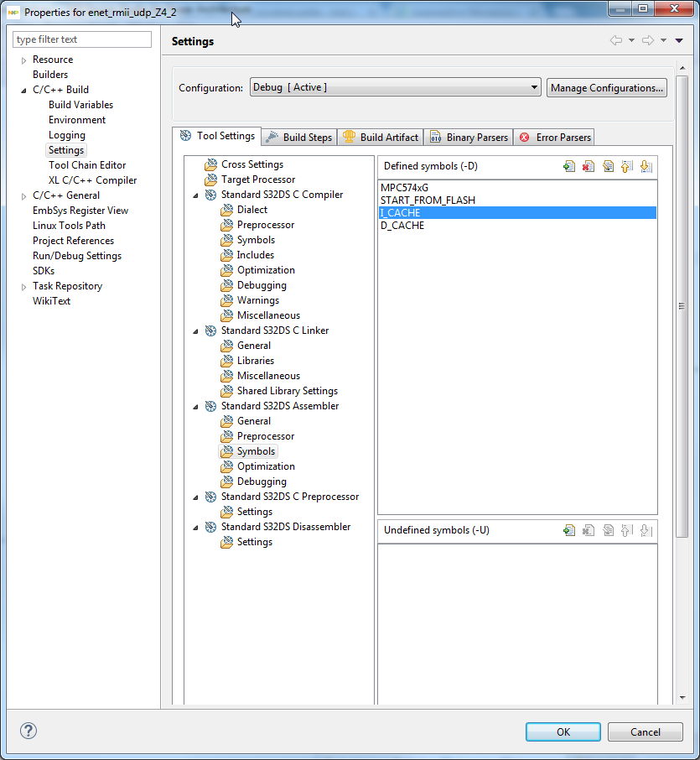Select Preprocessor under Standard S32DS C Compiler
Image resolution: width=700 pixels, height=760 pixels.
(x=266, y=225)
